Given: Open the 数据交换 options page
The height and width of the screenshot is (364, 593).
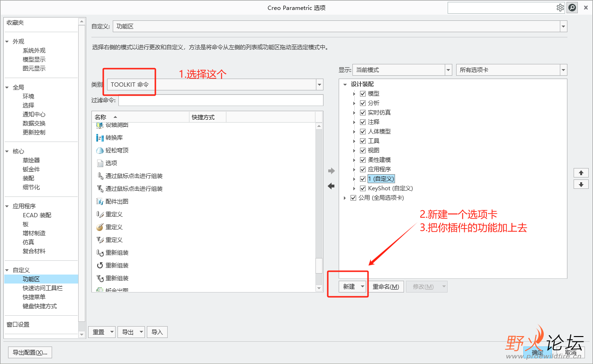Looking at the screenshot, I should [34, 124].
